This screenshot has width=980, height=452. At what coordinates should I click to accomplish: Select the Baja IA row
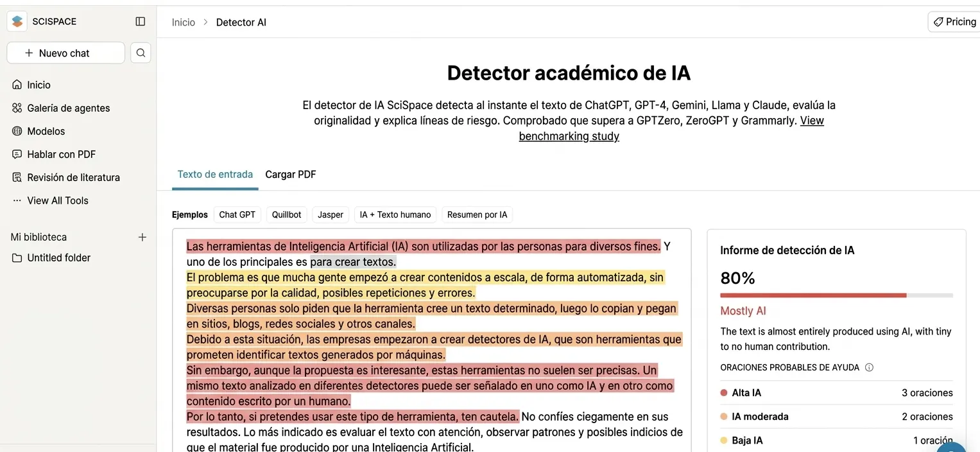click(836, 440)
